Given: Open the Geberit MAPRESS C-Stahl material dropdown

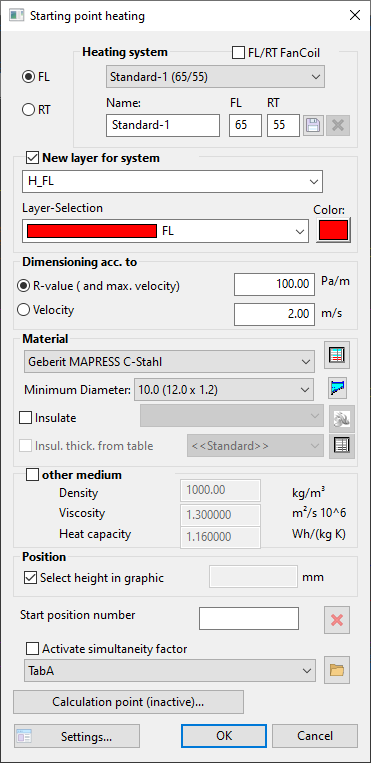Looking at the screenshot, I should tap(169, 362).
